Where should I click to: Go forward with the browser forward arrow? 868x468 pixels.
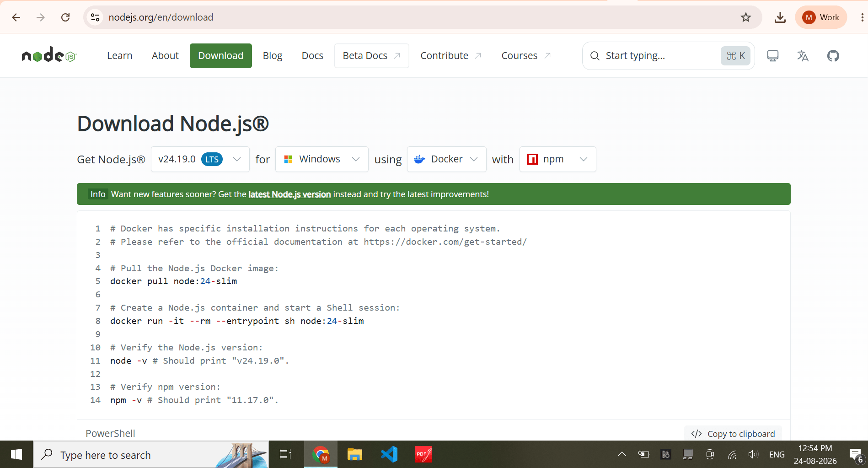coord(41,17)
